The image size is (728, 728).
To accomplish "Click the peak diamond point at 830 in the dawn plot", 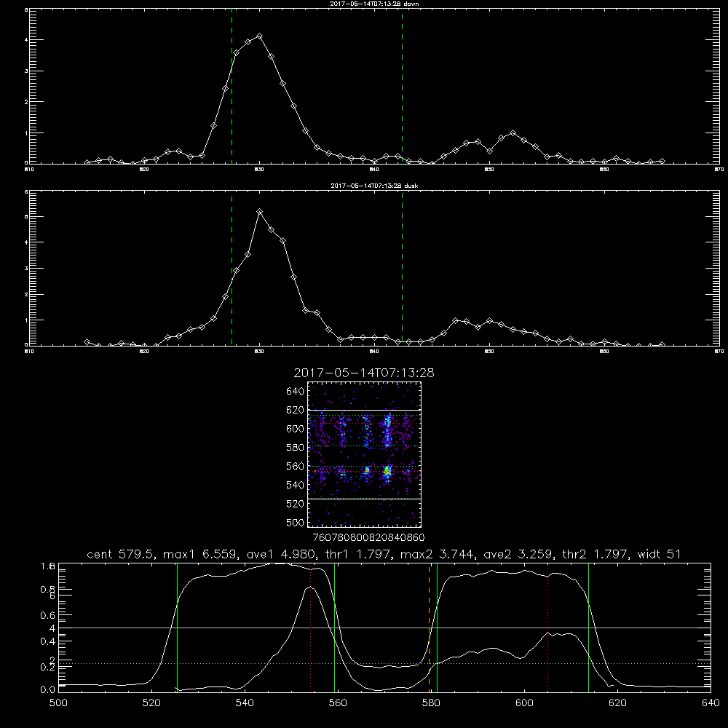I will coord(260,36).
